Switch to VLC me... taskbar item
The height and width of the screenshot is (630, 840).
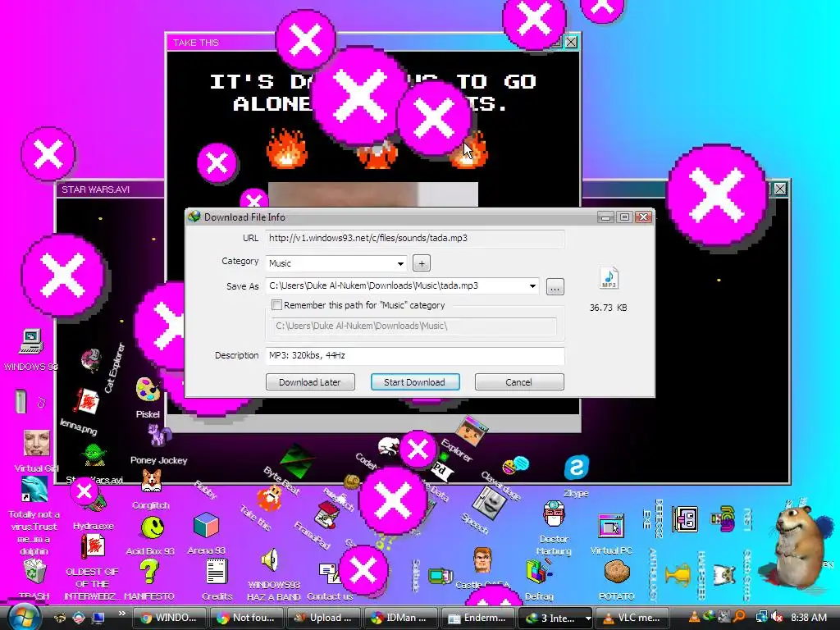pyautogui.click(x=633, y=618)
